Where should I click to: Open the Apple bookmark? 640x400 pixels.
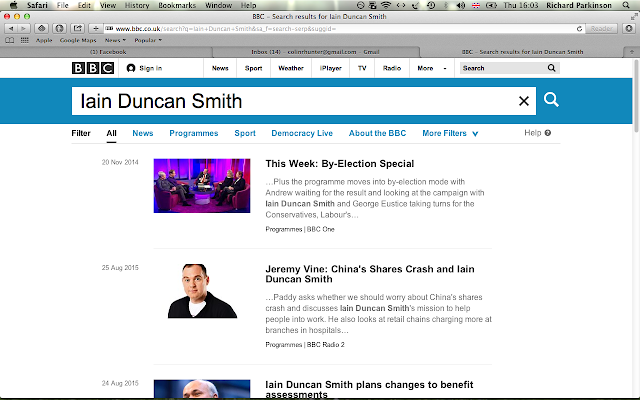pos(44,40)
